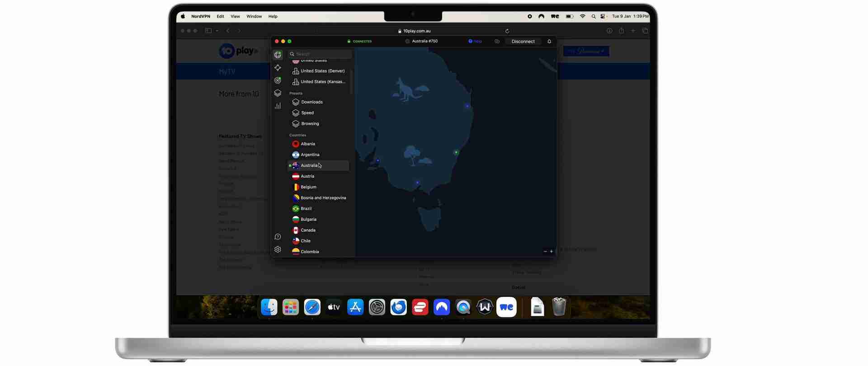
Task: Click MyTV tab on the 10play page
Action: click(x=227, y=72)
